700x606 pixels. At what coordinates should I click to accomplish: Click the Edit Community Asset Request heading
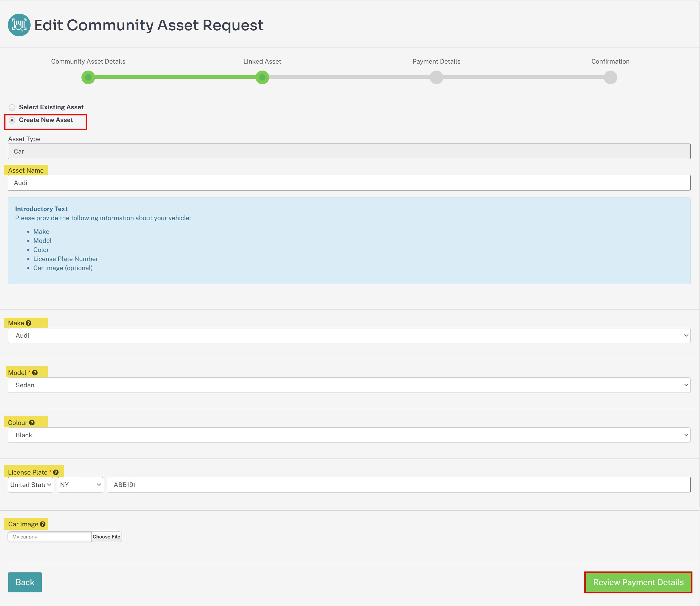point(149,25)
